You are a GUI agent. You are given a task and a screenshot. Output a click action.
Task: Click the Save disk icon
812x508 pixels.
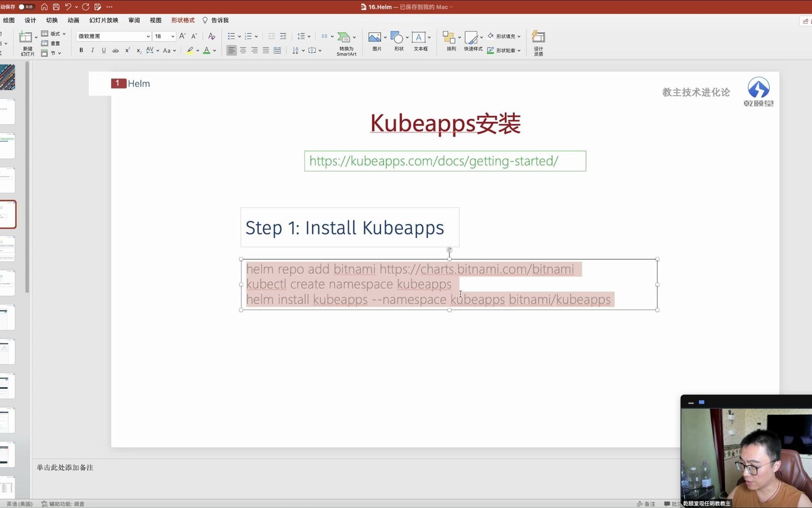pos(56,7)
